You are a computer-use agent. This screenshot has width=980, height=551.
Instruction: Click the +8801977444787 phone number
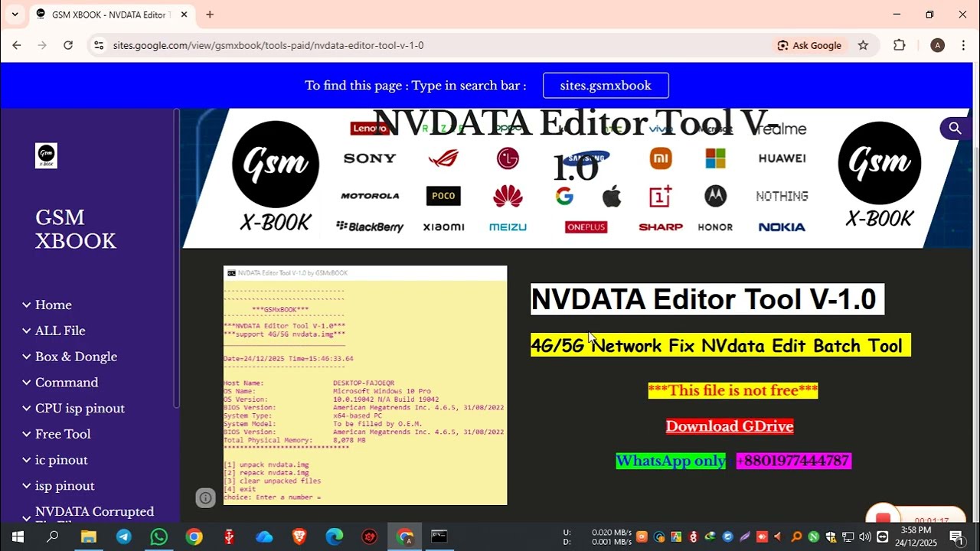[x=793, y=461]
